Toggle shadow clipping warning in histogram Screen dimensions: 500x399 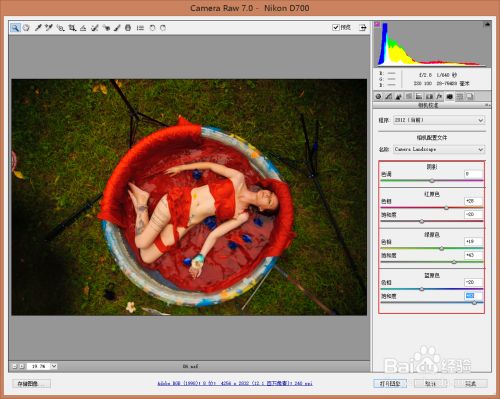[377, 24]
